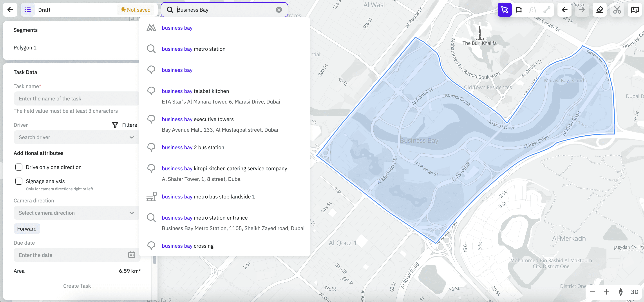Click the compass icon to reset orientation
The width and height of the screenshot is (644, 302).
click(620, 292)
